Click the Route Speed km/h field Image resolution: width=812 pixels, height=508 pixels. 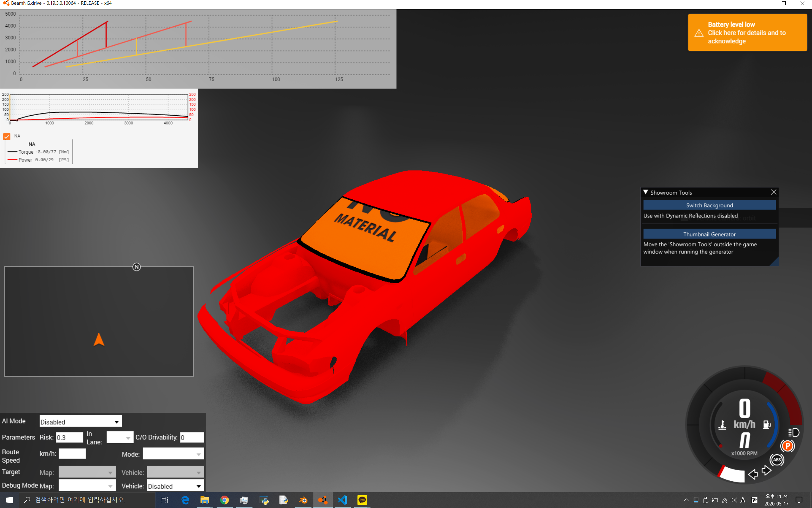click(x=72, y=454)
